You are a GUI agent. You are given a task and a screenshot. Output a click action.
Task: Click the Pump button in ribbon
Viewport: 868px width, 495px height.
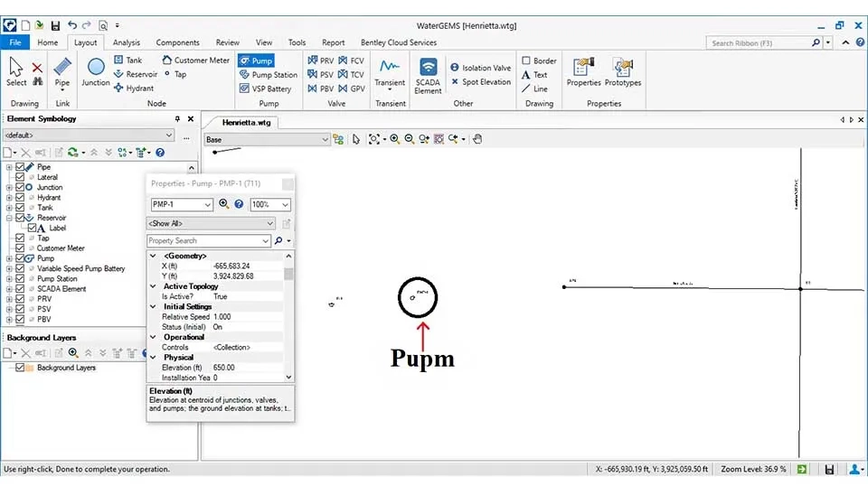(255, 61)
